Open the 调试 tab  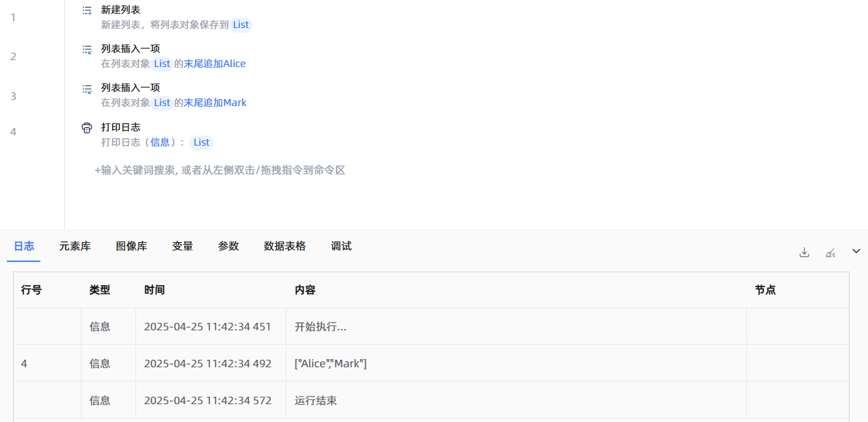click(x=341, y=246)
